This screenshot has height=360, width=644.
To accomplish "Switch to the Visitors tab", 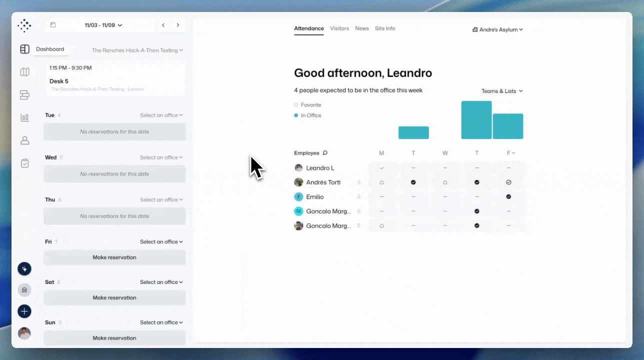I will 339,28.
